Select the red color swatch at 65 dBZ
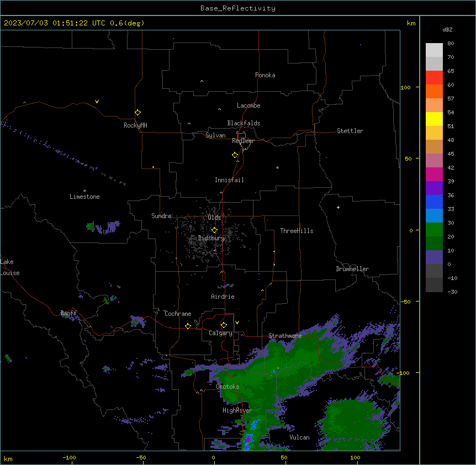This screenshot has height=465, width=476. tap(434, 77)
